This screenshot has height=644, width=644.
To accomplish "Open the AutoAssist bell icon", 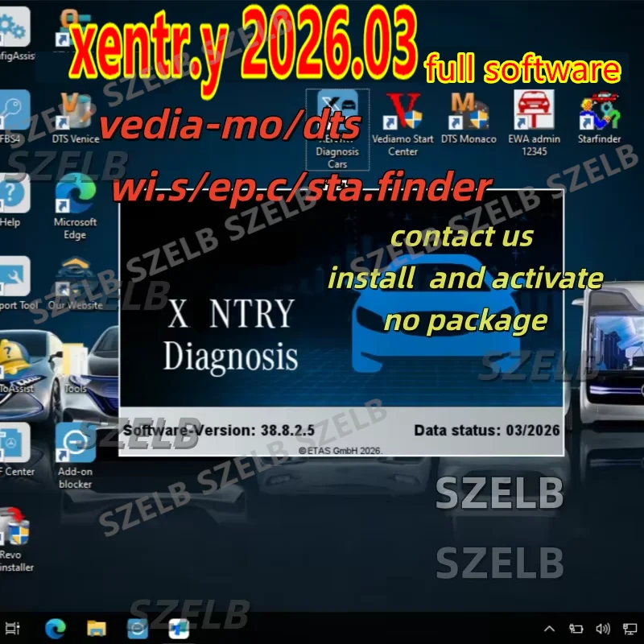I will click(x=16, y=366).
